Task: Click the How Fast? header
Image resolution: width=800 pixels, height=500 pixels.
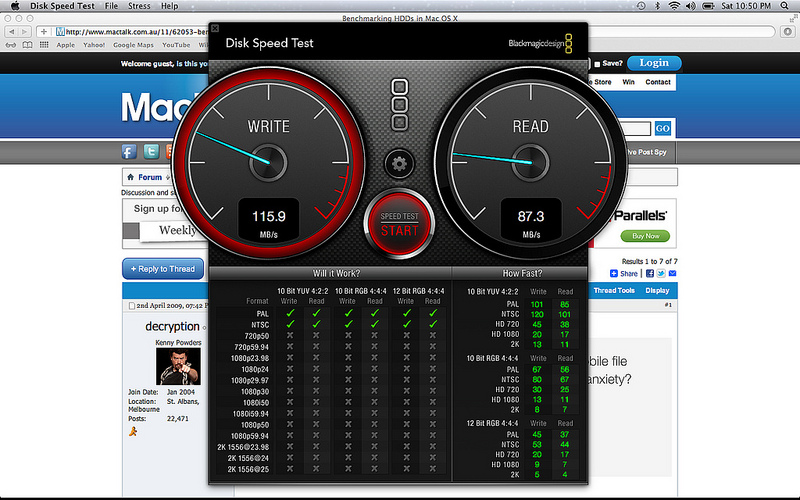Action: click(x=522, y=273)
